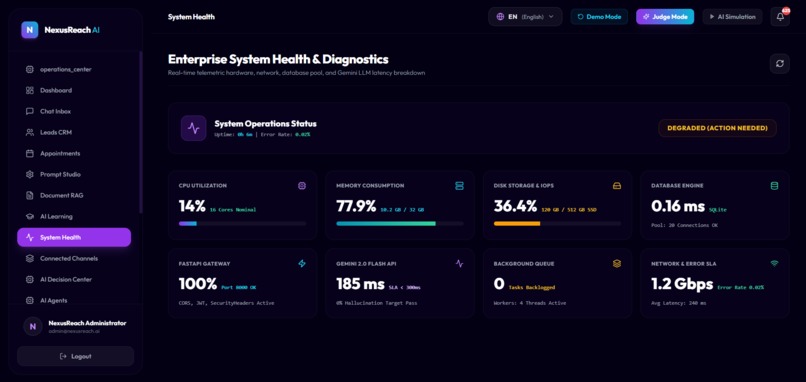
Task: Open the EN (English) language dropdown
Action: [525, 17]
